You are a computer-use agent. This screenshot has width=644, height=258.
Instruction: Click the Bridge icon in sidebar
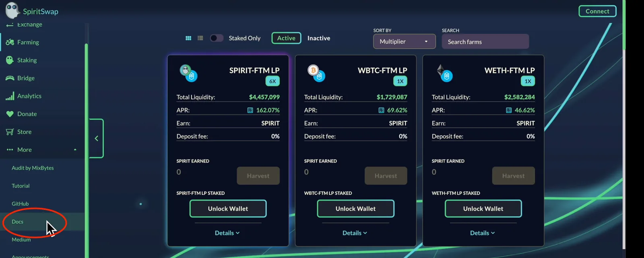tap(10, 78)
